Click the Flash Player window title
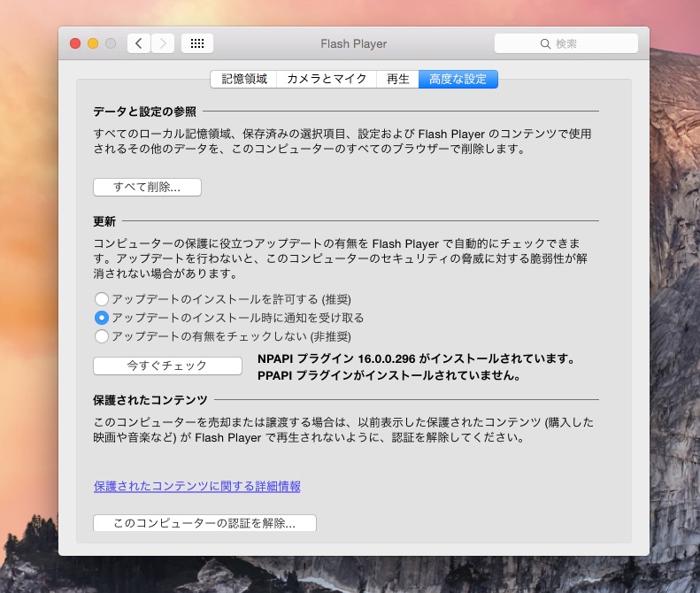700x593 pixels. 354,43
